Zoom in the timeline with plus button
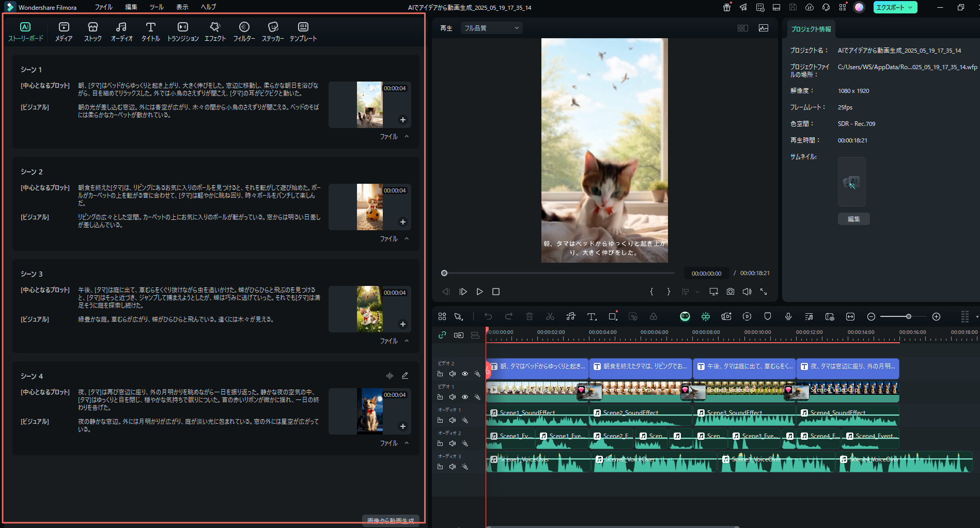The height and width of the screenshot is (528, 980). (x=936, y=316)
